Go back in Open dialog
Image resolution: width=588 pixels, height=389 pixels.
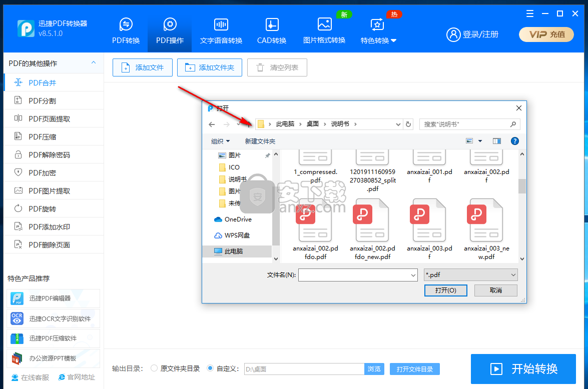point(212,124)
